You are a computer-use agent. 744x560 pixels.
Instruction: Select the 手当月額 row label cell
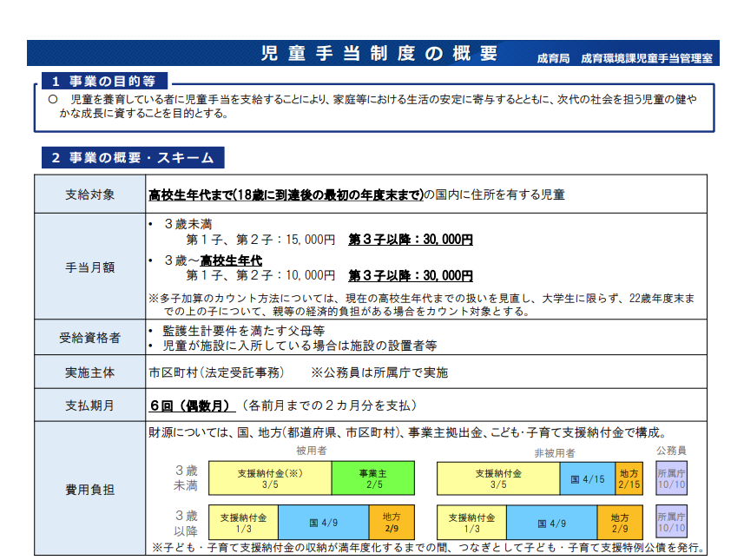[x=90, y=267]
